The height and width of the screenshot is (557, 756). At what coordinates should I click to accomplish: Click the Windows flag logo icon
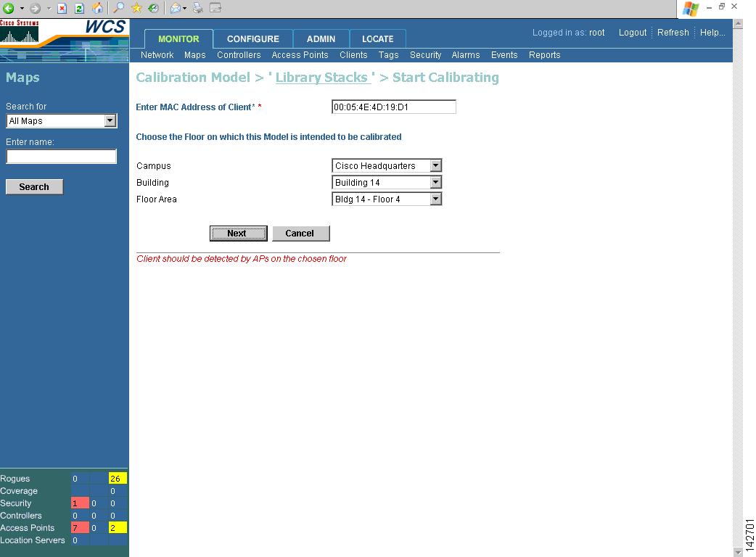click(x=691, y=9)
